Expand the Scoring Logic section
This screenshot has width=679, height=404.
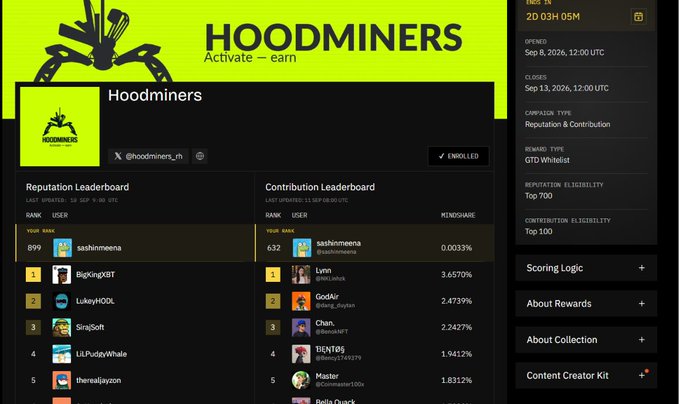tap(586, 268)
